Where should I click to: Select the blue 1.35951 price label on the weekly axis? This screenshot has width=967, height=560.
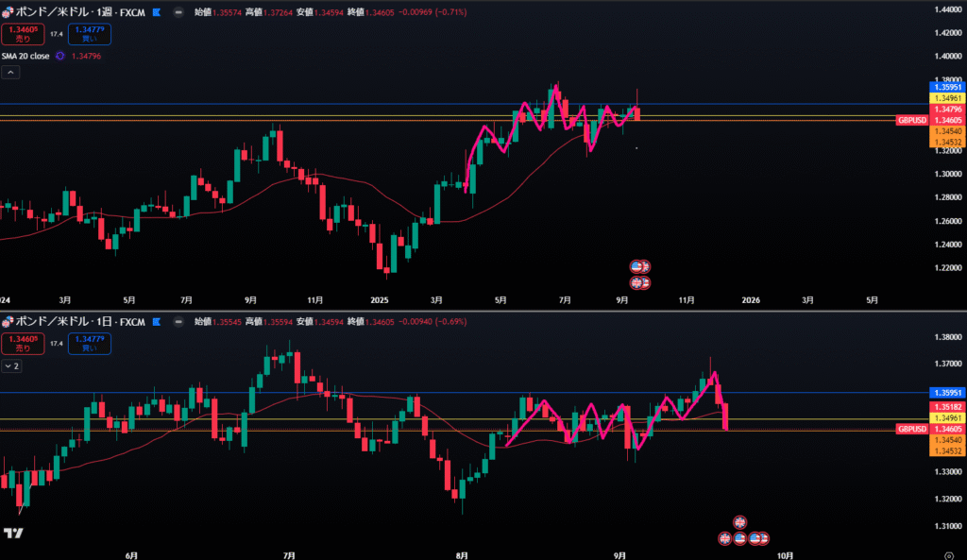(x=946, y=86)
